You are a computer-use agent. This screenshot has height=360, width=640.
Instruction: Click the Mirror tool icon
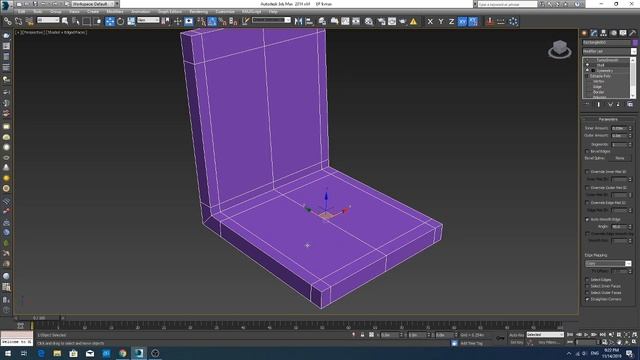coord(298,21)
